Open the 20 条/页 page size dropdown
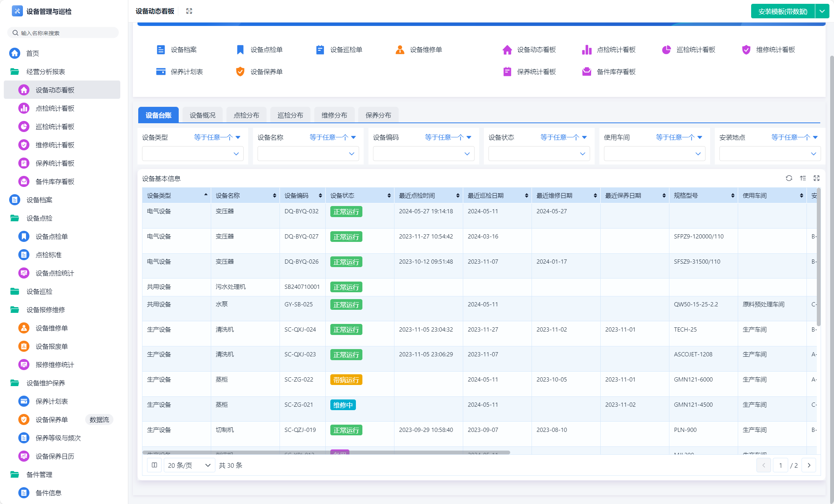This screenshot has width=834, height=504. click(189, 465)
